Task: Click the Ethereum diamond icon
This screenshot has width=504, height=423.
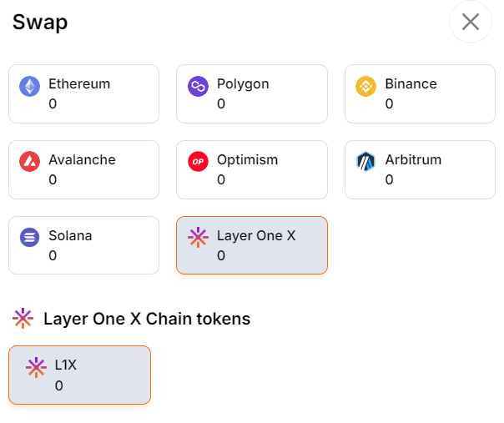Action: point(30,86)
